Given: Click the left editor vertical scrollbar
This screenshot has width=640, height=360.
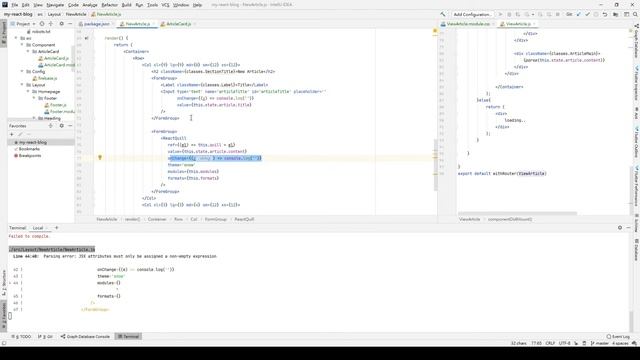Looking at the screenshot, I should click(436, 165).
